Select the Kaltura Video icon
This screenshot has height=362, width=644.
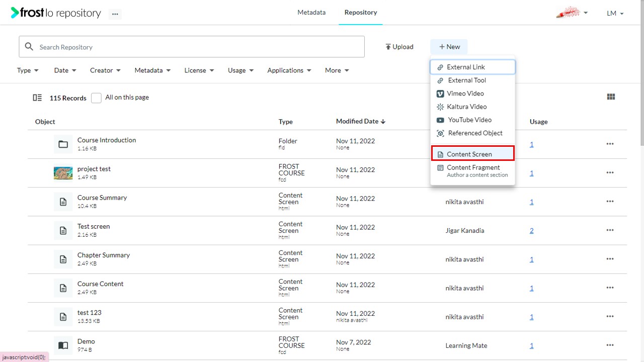coord(440,107)
